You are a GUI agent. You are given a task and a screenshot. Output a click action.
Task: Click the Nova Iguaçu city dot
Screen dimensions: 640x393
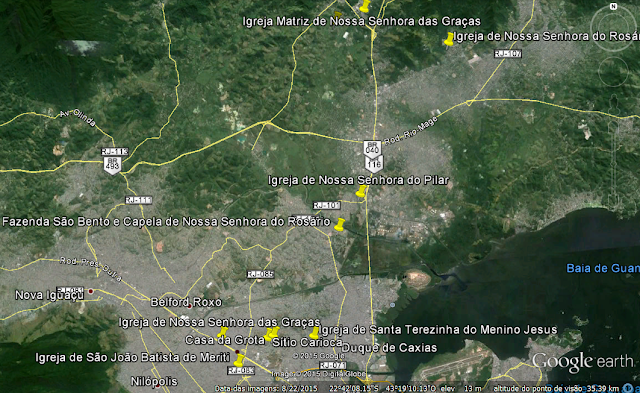[91, 291]
